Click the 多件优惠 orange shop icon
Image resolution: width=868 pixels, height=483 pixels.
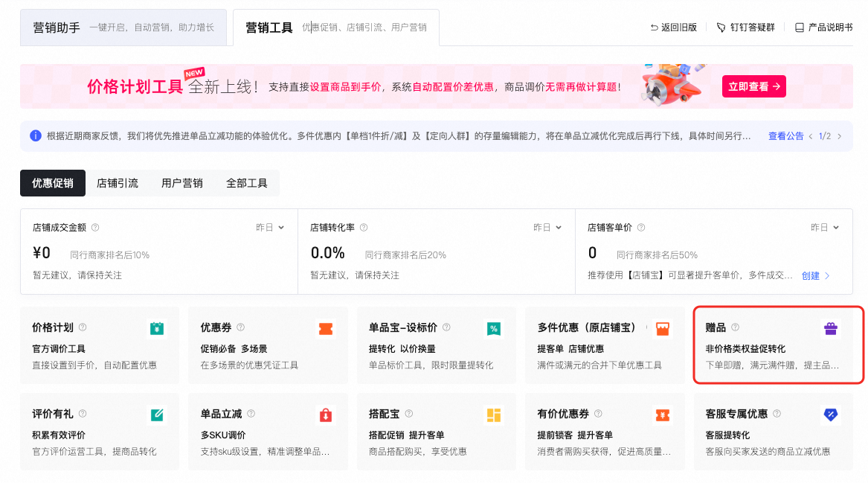pos(662,329)
